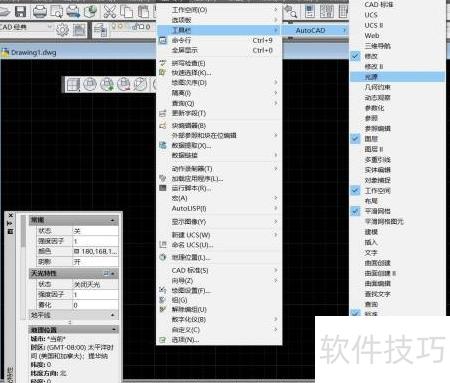Choose AutoLISP(I) from the Tools menu
The image size is (450, 383).
[x=219, y=208]
